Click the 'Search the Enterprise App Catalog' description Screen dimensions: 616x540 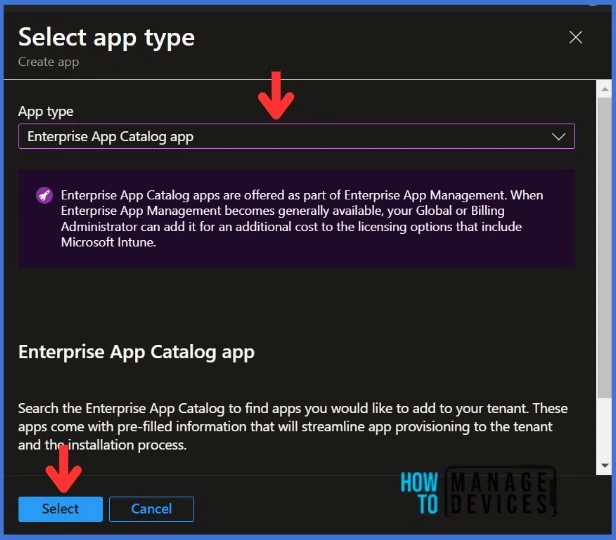click(293, 427)
